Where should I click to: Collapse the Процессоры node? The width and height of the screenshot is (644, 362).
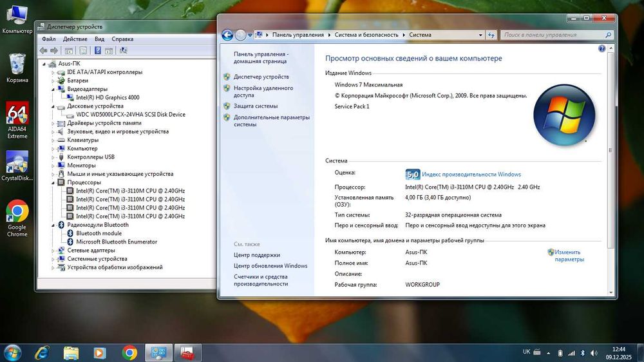click(53, 182)
